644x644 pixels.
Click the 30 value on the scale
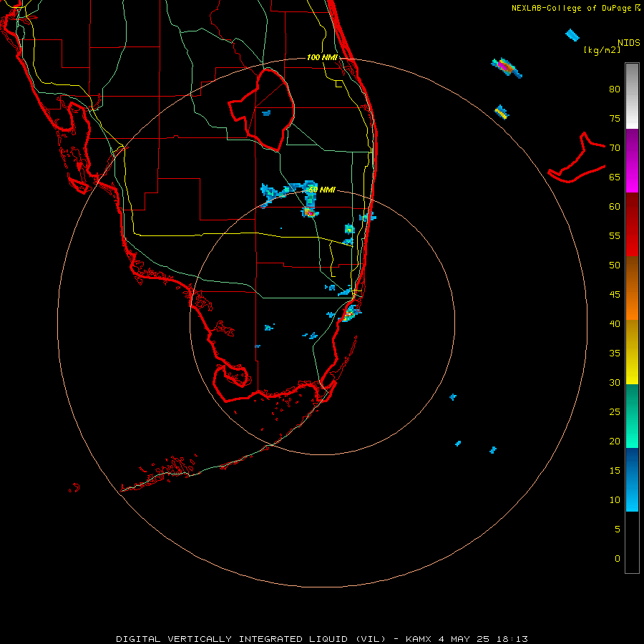pyautogui.click(x=615, y=382)
